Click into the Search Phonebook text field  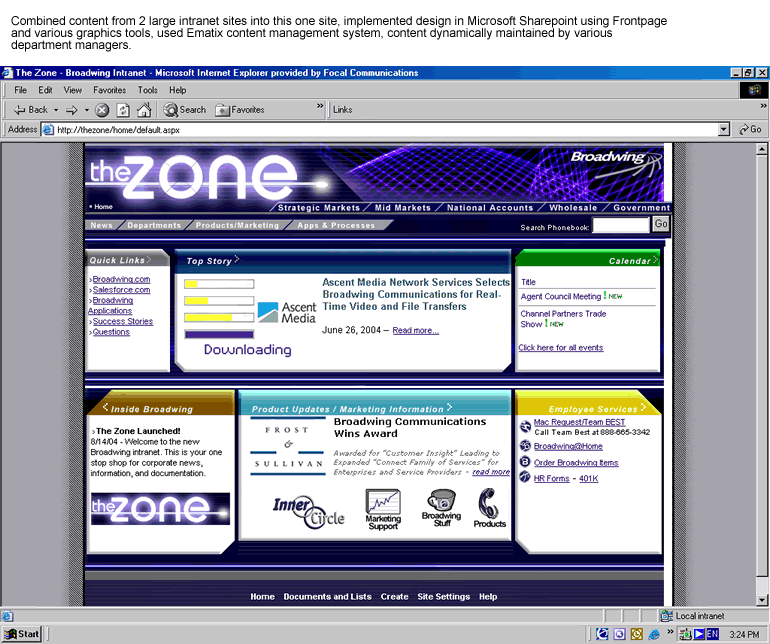[x=620, y=226]
